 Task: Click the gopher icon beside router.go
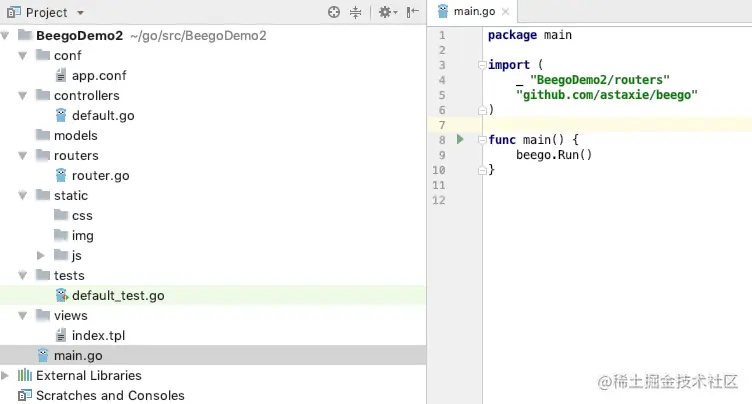tap(61, 175)
